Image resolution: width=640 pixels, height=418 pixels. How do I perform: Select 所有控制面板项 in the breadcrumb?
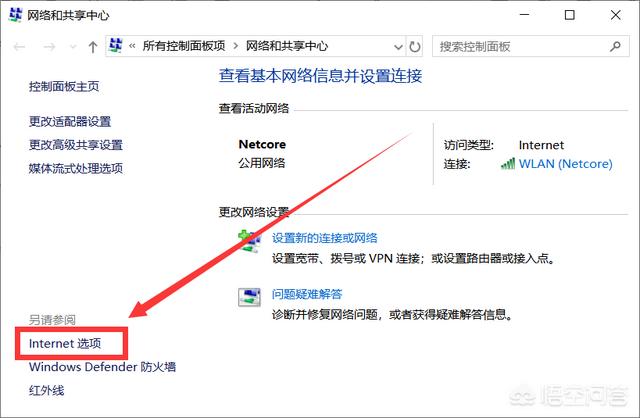184,47
